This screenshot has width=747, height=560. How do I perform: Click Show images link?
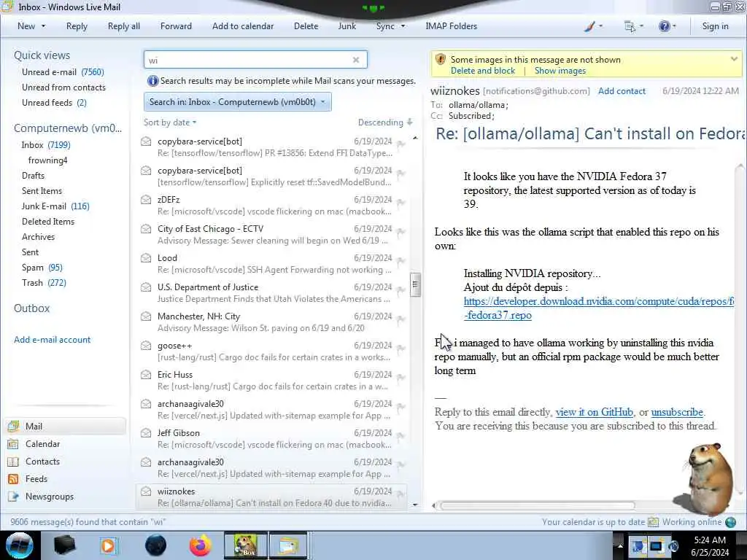coord(560,71)
